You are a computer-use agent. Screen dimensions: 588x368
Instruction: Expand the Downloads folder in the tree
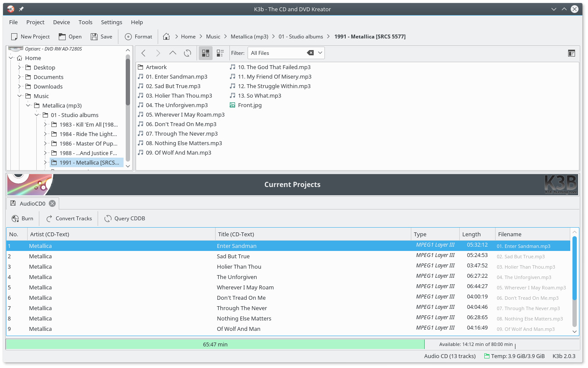point(19,86)
